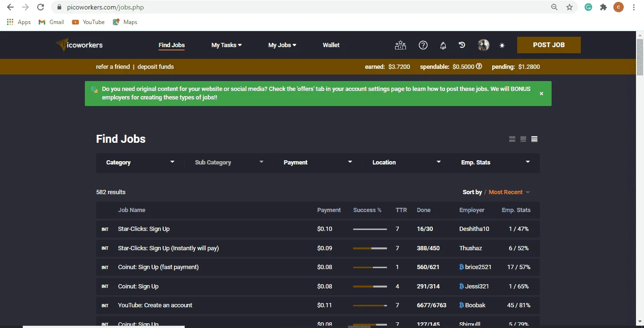644x328 pixels.
Task: Go to the Find Jobs tab
Action: point(172,45)
